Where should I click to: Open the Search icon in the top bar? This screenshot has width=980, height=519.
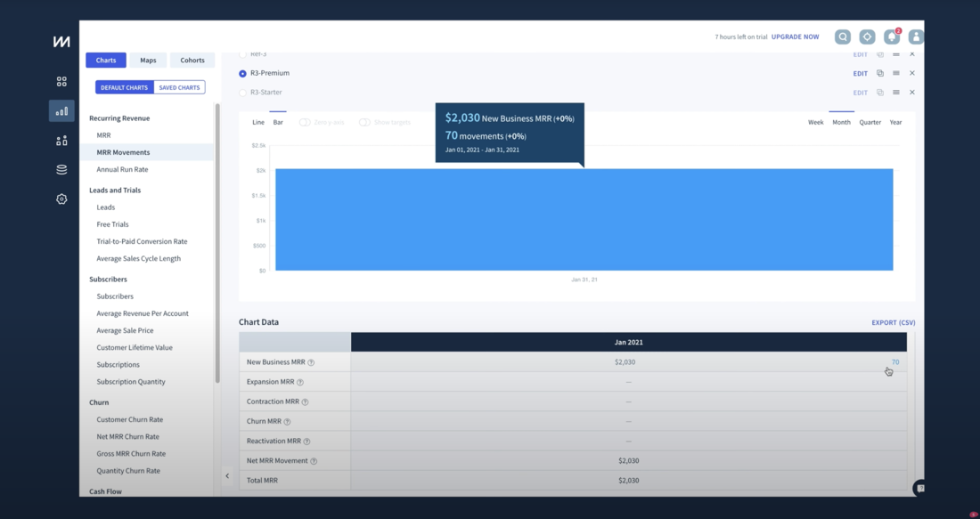(842, 36)
